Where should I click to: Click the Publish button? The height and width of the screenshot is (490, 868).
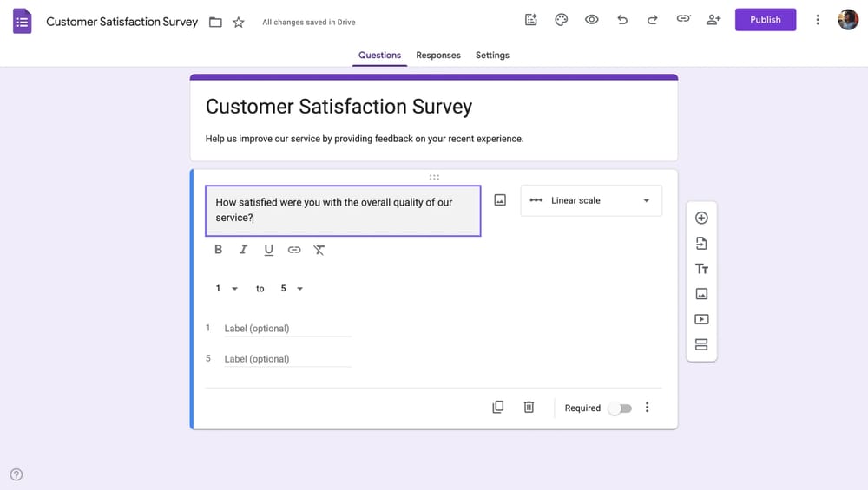(x=765, y=20)
